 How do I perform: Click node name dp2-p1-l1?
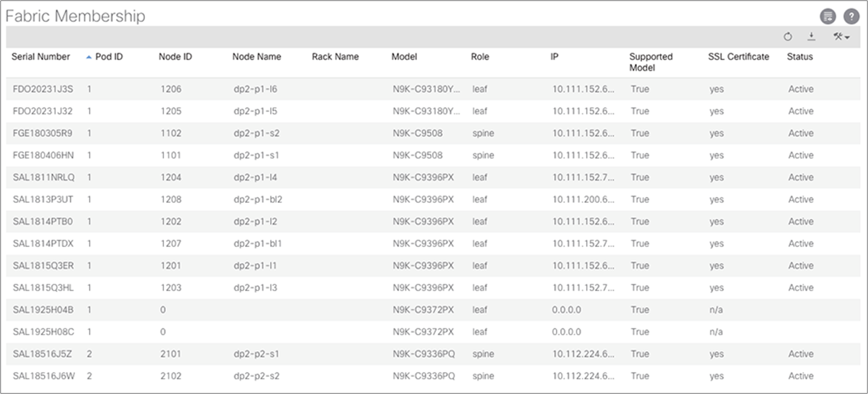click(255, 266)
